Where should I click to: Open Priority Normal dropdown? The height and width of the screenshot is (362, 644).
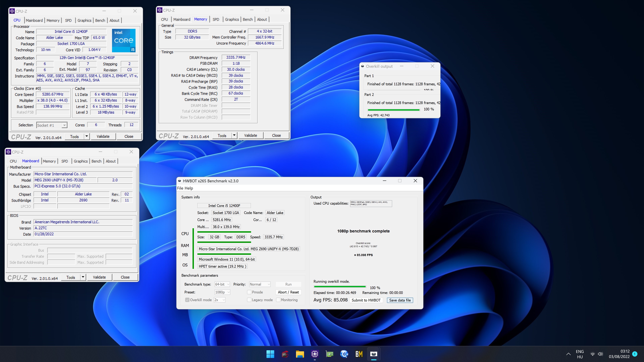coord(260,284)
